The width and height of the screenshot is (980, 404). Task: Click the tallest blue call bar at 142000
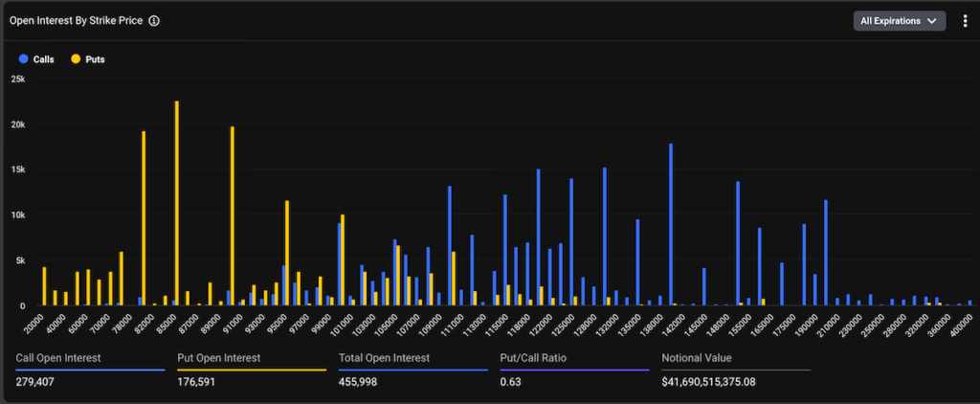pyautogui.click(x=671, y=225)
